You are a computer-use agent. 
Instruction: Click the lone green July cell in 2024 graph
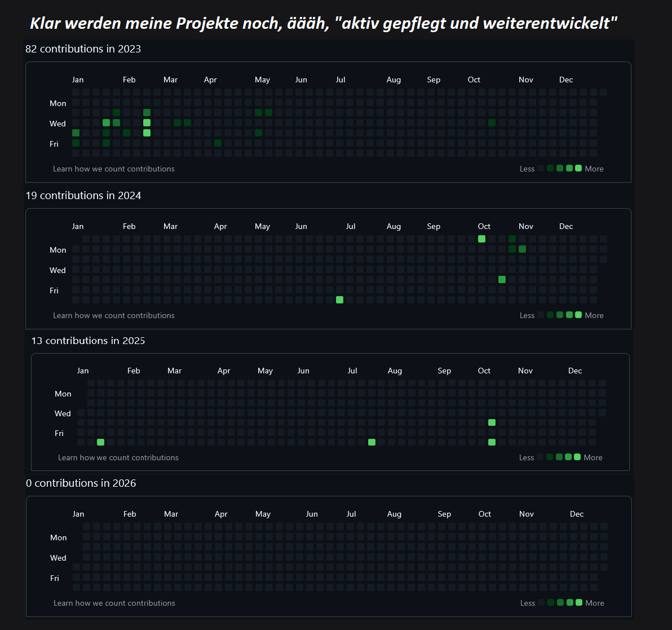point(339,299)
